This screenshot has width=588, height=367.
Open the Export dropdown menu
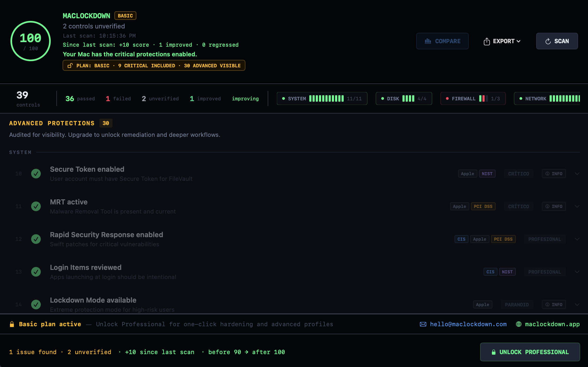pyautogui.click(x=502, y=41)
